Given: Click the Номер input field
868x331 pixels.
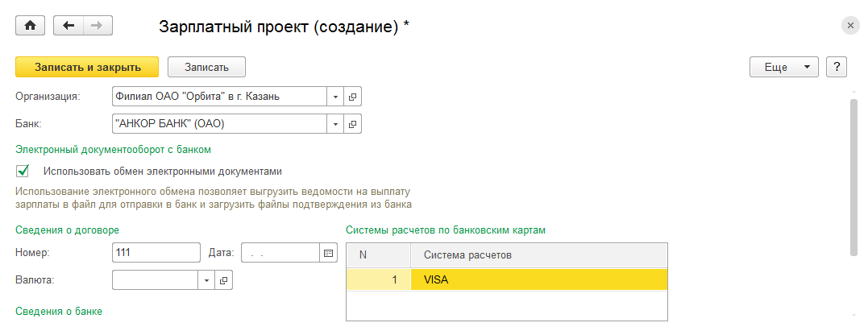Looking at the screenshot, I should click(156, 253).
